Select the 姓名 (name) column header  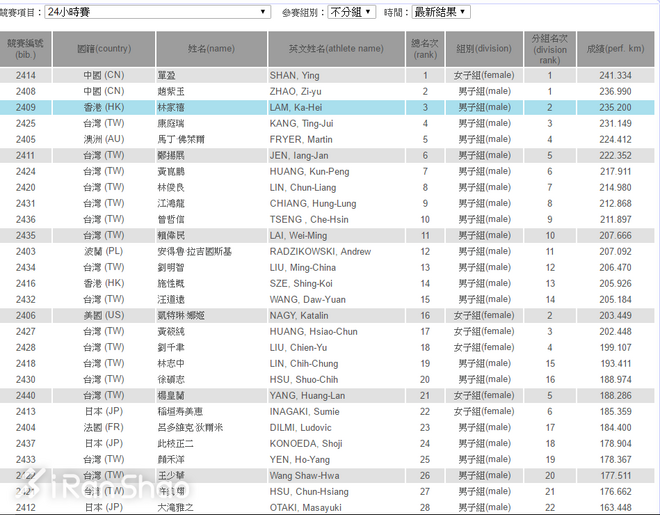[x=211, y=48]
